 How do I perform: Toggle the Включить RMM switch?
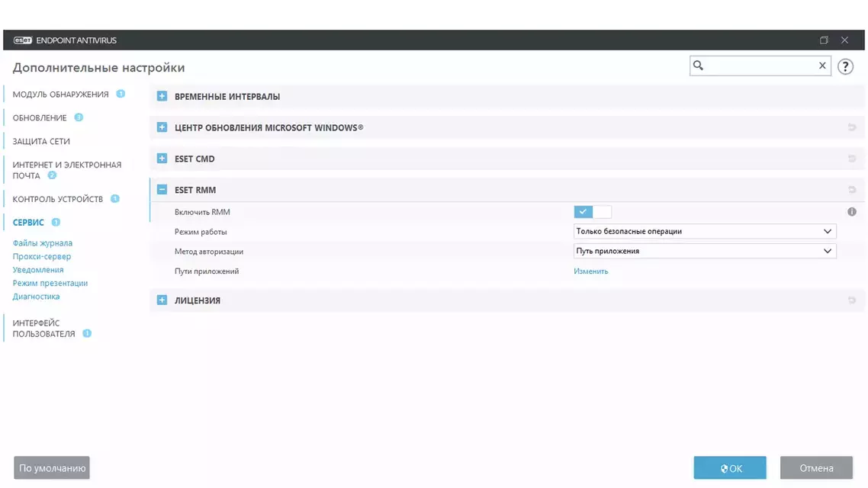point(593,212)
